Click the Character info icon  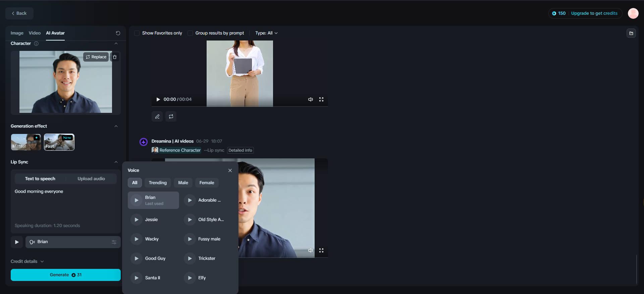(36, 44)
